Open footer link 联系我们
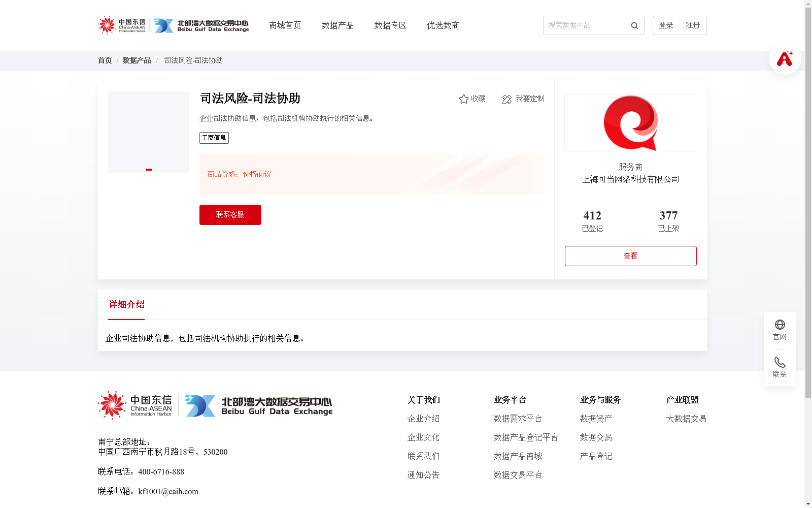Screen dimensions: 812x508 pyautogui.click(x=423, y=456)
